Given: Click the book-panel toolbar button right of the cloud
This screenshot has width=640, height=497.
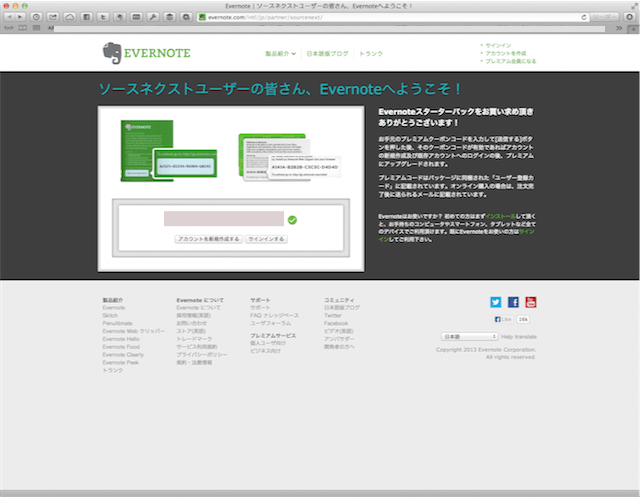Looking at the screenshot, I should point(87,17).
